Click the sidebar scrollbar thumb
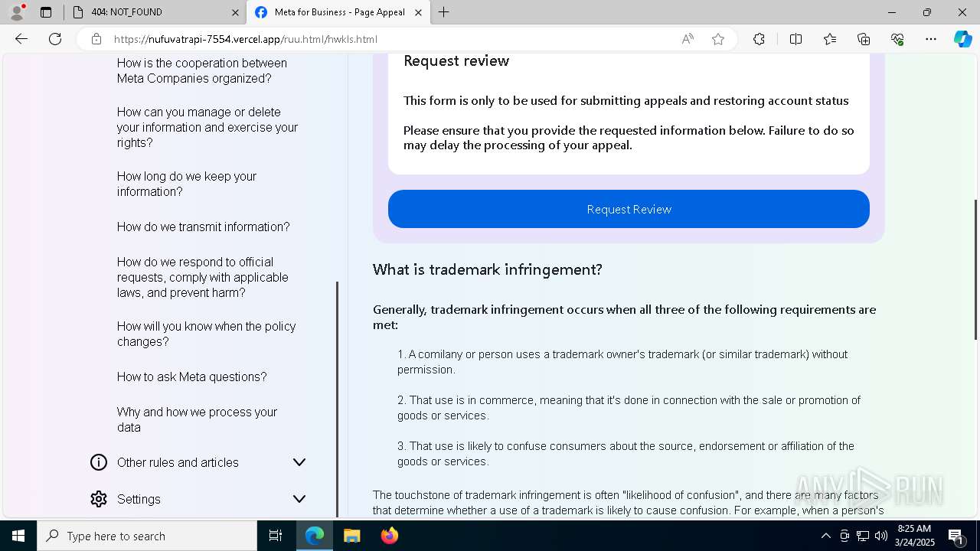 [x=337, y=399]
